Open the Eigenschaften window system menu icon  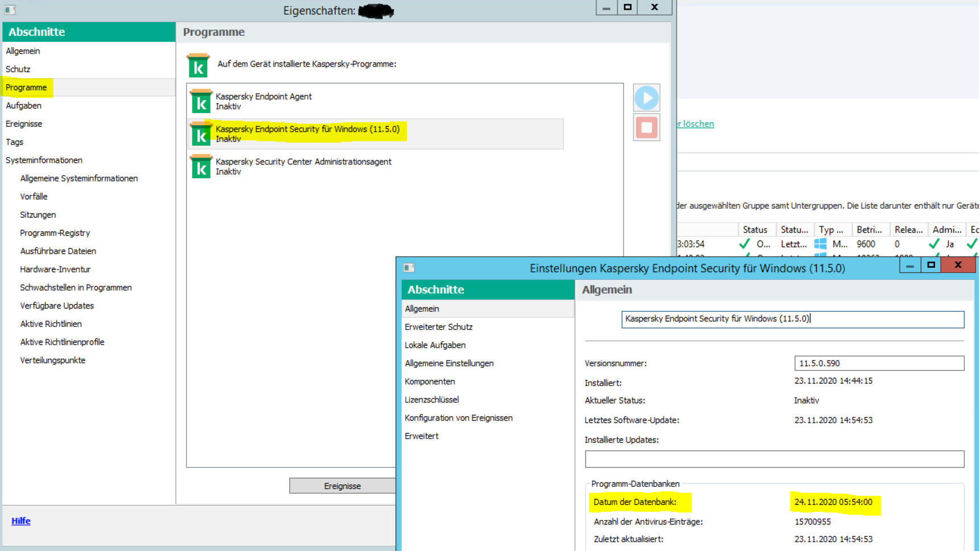tap(10, 10)
